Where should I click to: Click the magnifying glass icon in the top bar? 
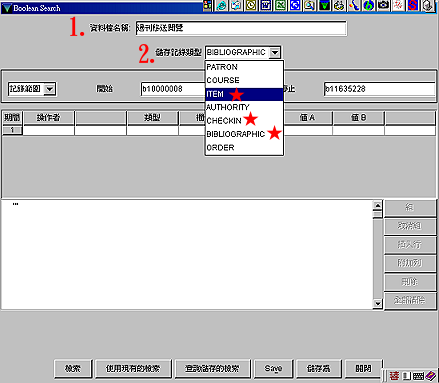coord(310,5)
